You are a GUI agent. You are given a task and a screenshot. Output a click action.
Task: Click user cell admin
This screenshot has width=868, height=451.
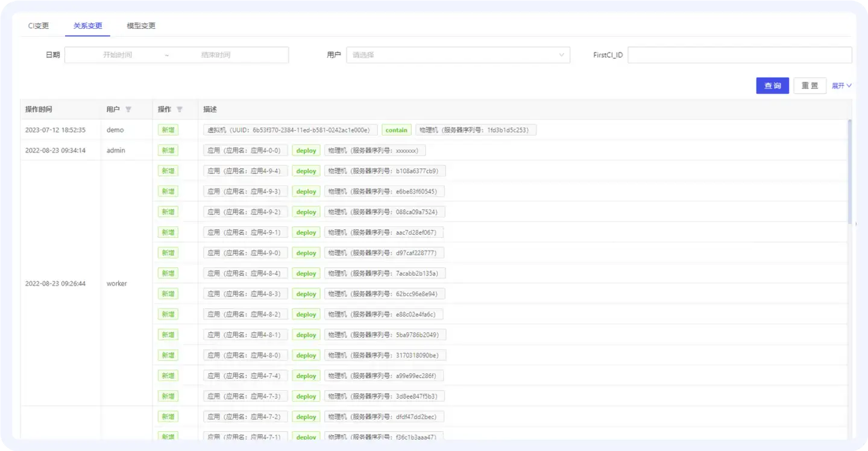tap(116, 151)
